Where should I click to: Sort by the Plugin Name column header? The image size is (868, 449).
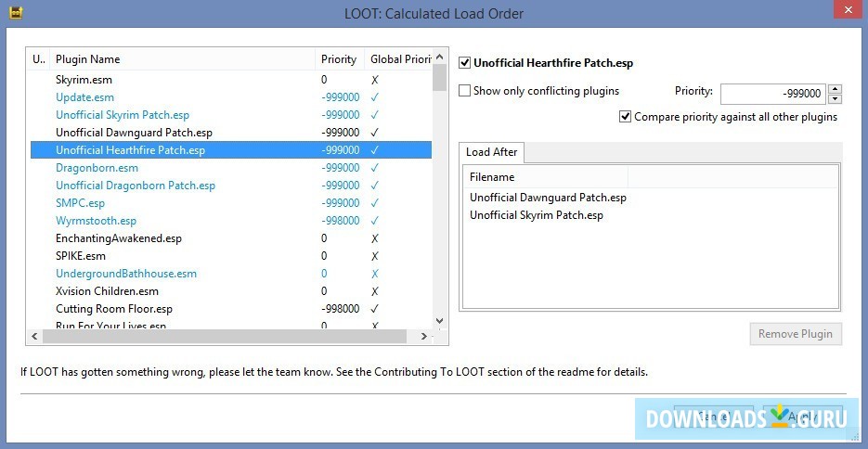click(x=182, y=59)
